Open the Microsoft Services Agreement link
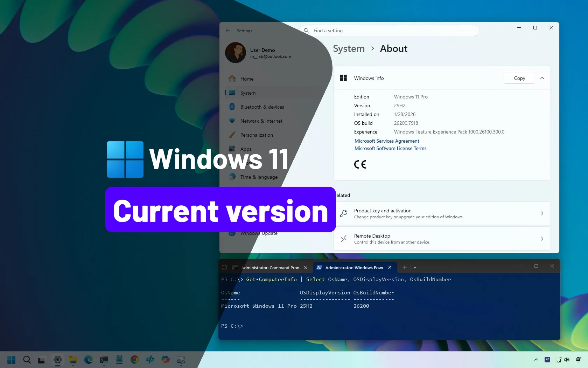 [387, 141]
